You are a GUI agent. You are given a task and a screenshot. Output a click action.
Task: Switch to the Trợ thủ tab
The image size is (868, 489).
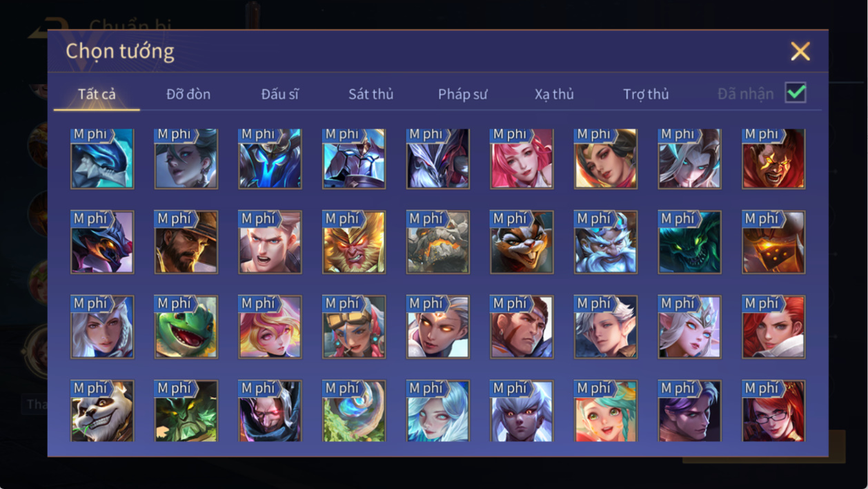tap(646, 94)
